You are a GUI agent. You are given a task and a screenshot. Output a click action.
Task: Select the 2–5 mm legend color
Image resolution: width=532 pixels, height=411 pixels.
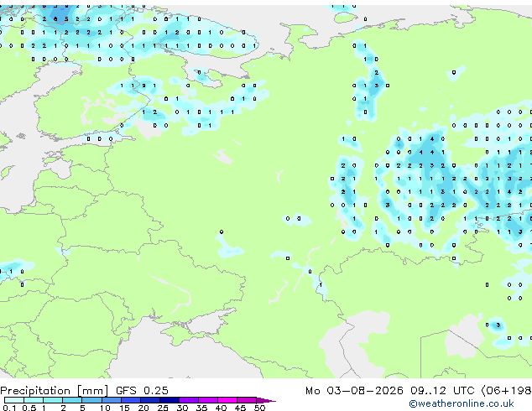72,400
